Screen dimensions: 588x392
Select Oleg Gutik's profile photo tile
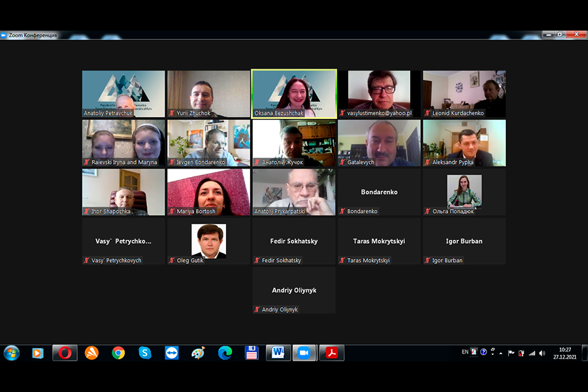click(x=208, y=242)
